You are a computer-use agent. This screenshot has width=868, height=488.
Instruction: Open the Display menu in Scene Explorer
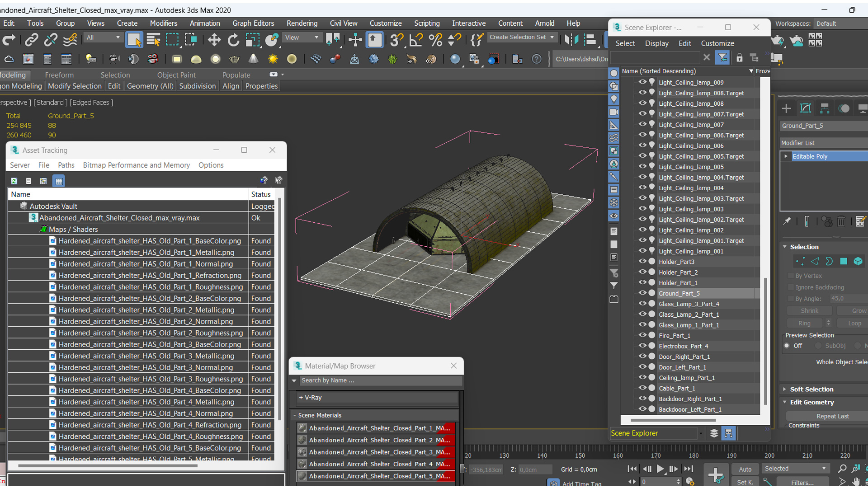656,43
